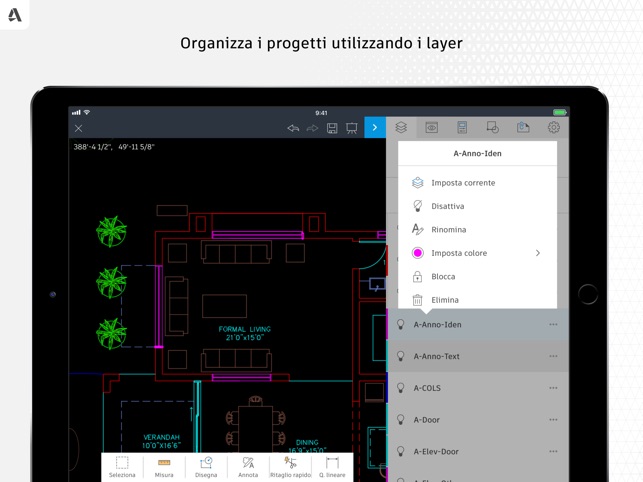The width and height of the screenshot is (643, 482).
Task: Toggle lightbulb visibility for A-COLS
Action: [401, 388]
